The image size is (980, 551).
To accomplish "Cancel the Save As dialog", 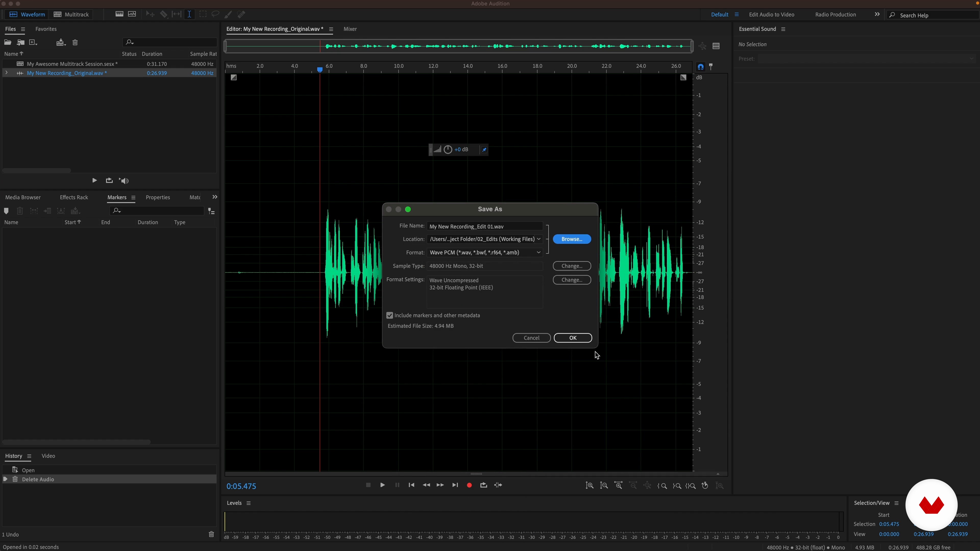I will coord(531,338).
